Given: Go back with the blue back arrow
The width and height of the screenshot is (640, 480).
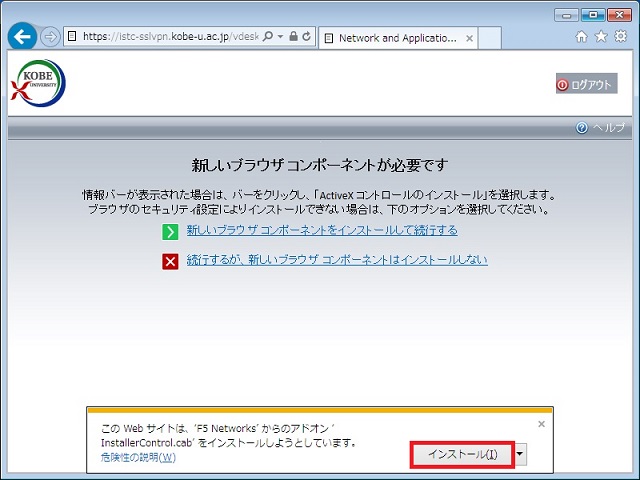Looking at the screenshot, I should 22,37.
